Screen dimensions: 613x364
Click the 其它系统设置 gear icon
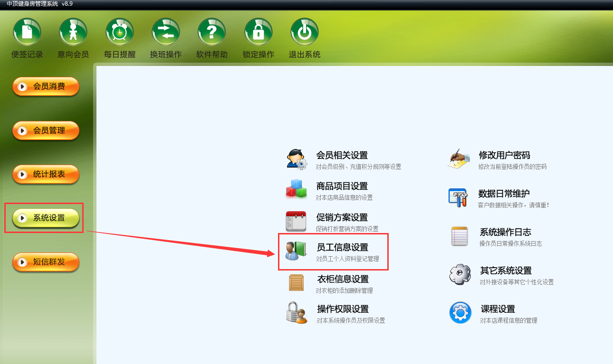point(460,274)
